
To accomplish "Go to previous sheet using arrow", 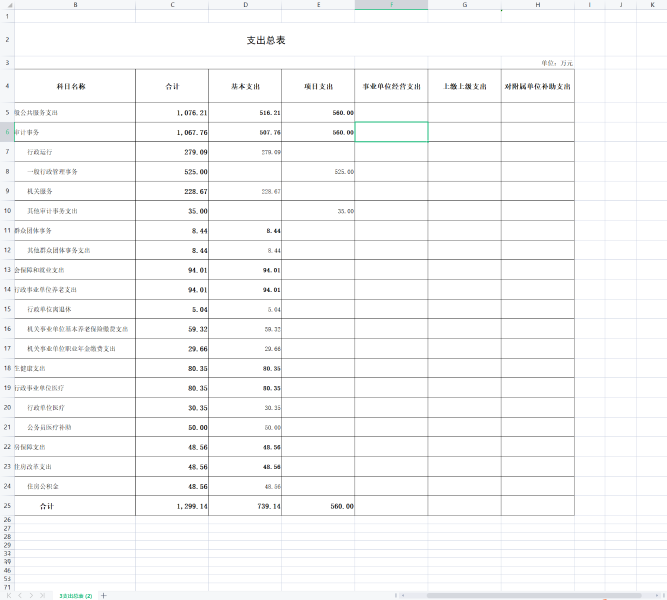I will [20, 595].
